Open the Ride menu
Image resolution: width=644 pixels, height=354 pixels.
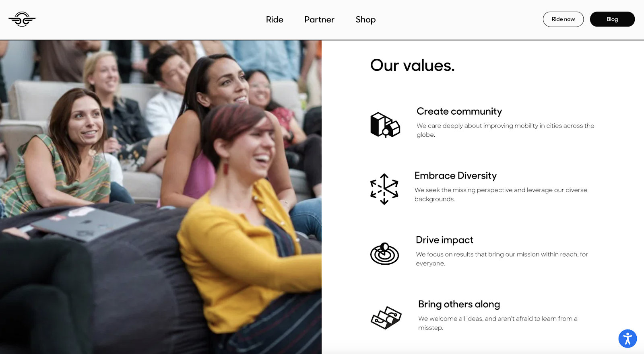tap(275, 19)
